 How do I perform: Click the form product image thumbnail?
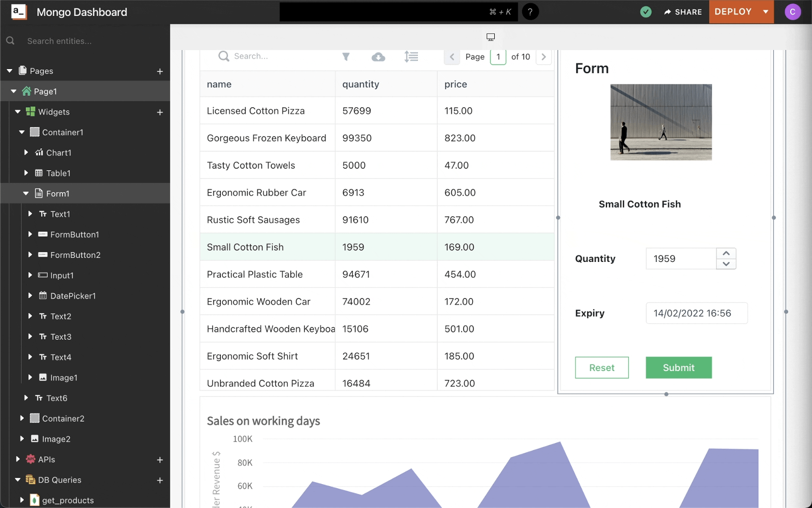(661, 122)
